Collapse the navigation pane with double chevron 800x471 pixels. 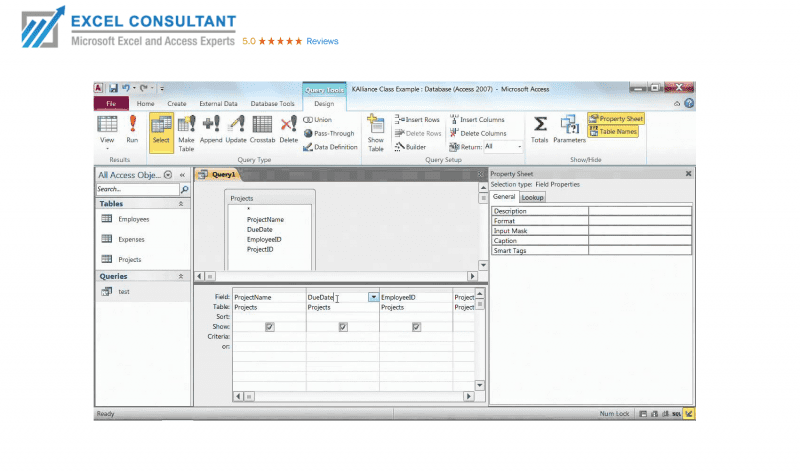(182, 175)
